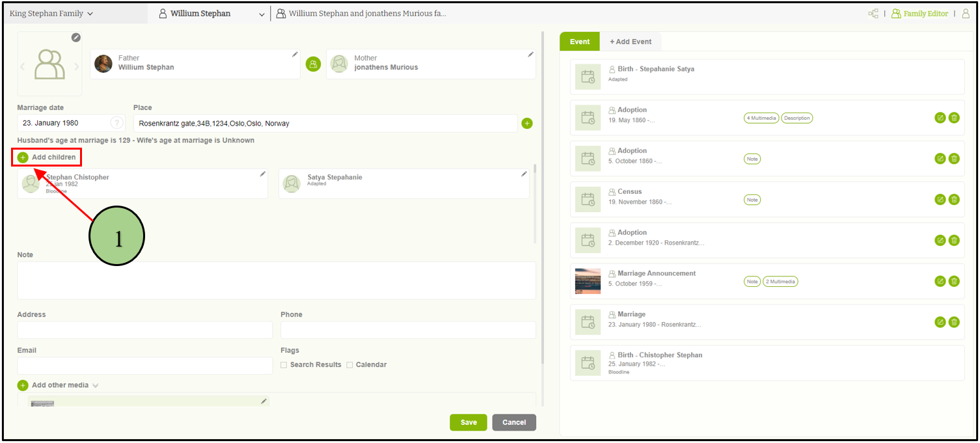Screen dimensions: 980x443
Task: Click into the Note text area
Action: click(x=276, y=280)
